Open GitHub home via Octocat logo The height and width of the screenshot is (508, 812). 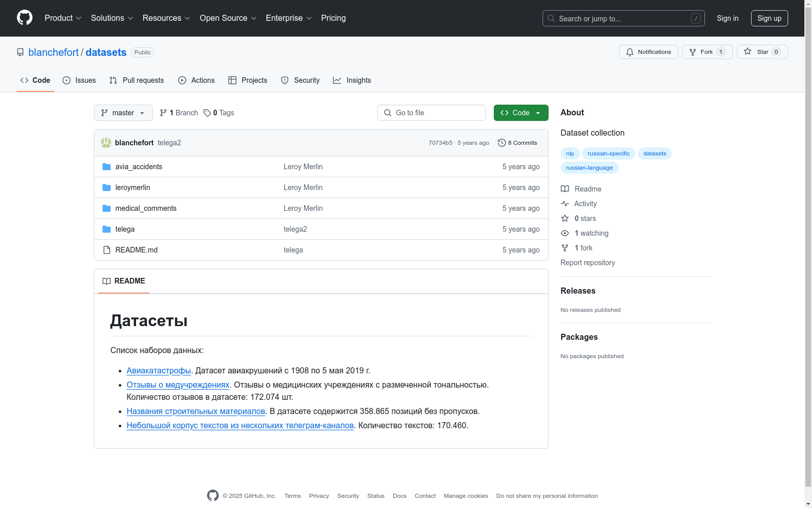(24, 18)
